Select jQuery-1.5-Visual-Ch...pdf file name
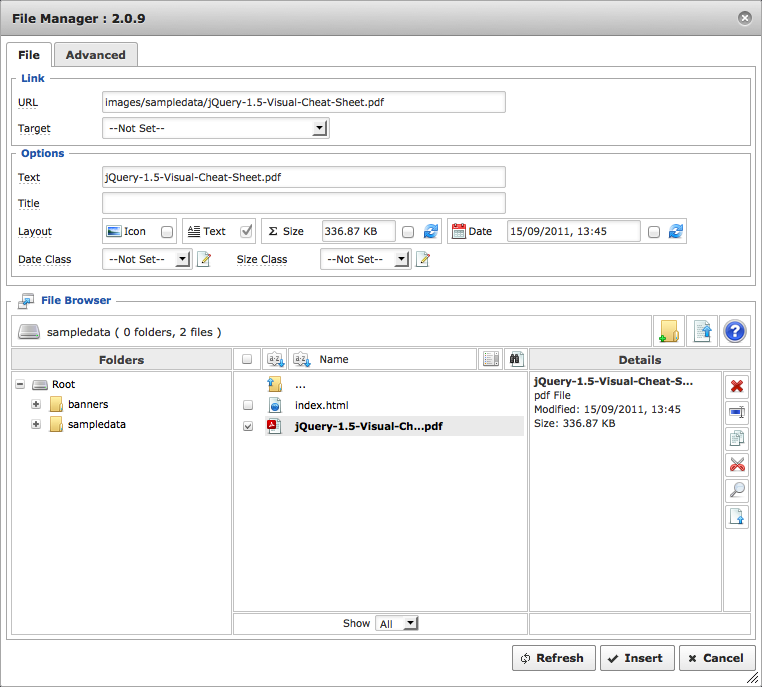Viewport: 762px width, 687px height. (368, 426)
